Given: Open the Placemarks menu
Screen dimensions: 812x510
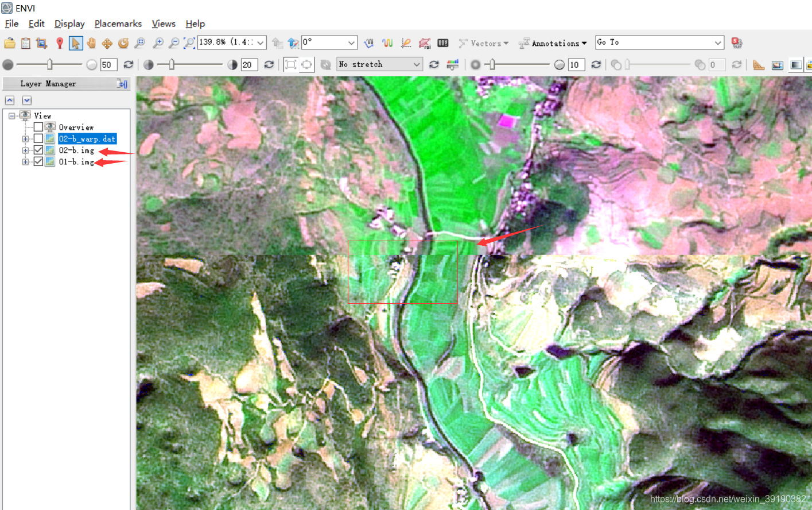Looking at the screenshot, I should point(118,24).
